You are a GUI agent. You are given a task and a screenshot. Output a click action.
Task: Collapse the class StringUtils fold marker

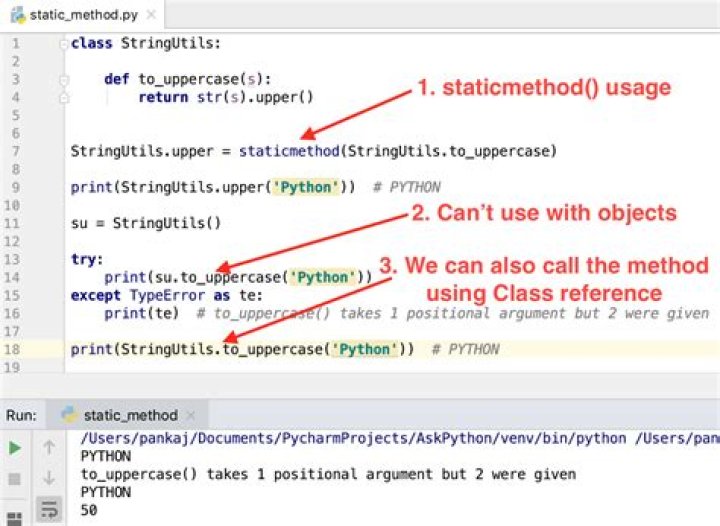(65, 44)
